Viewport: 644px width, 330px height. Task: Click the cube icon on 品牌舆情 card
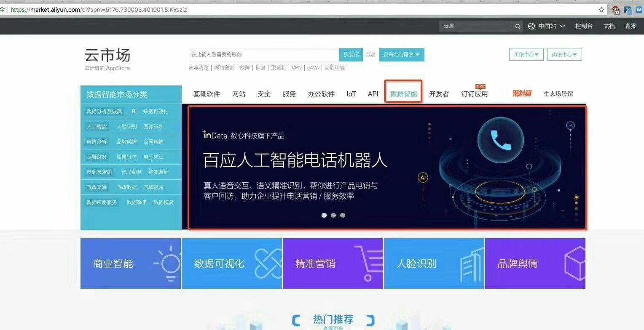pos(575,263)
